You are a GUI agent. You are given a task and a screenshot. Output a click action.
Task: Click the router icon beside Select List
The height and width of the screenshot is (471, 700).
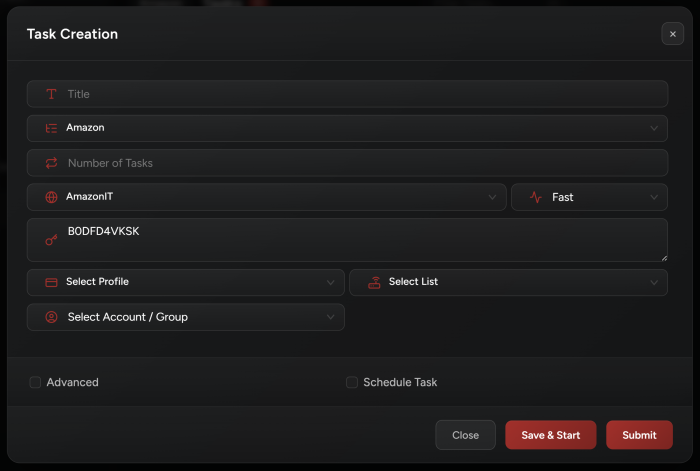(374, 283)
